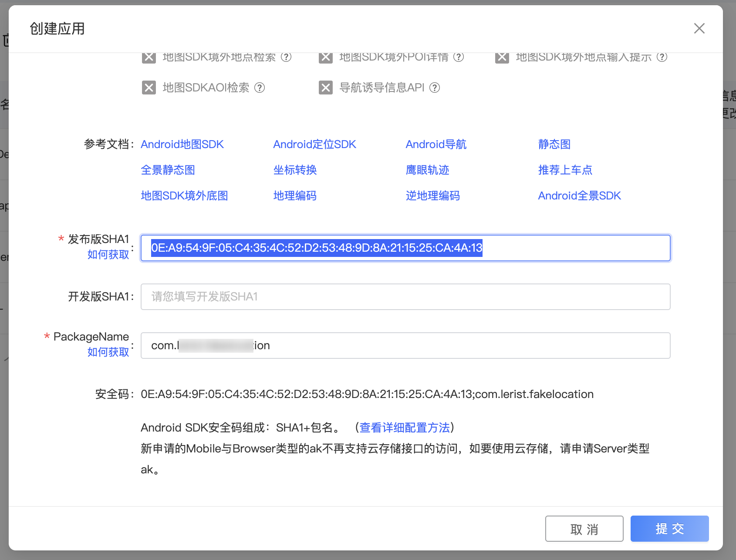The image size is (736, 560).
Task: Open Android全景SDK reference doc
Action: tap(579, 196)
